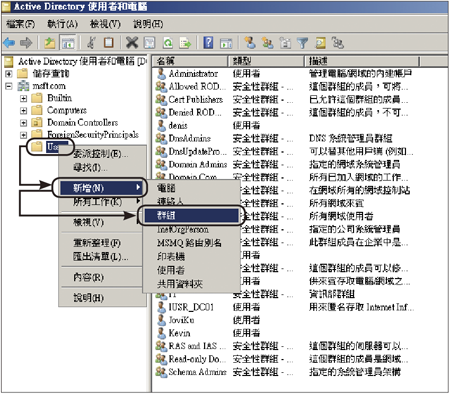Open the 檔案(F) menu
Viewport: 450px width, 394px height.
20,24
